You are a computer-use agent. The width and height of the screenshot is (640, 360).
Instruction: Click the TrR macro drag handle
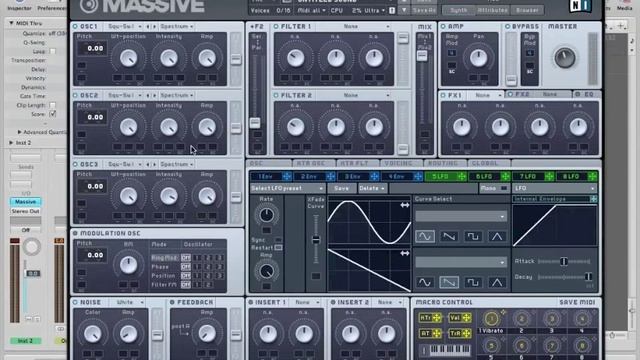(x=466, y=333)
